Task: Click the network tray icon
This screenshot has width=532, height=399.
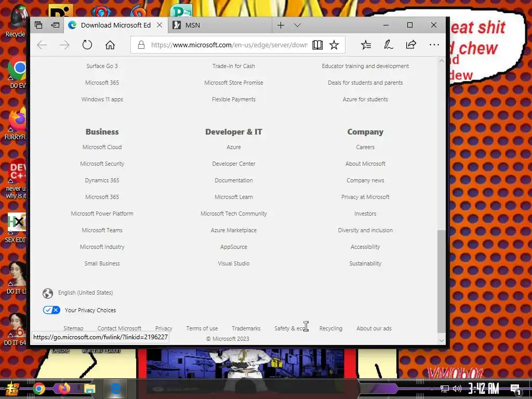Action: coord(445,389)
